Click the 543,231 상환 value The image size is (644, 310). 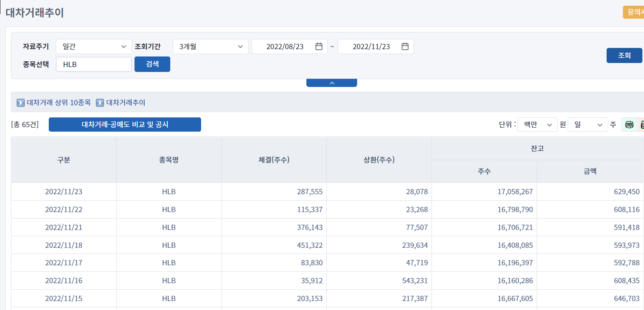(x=415, y=281)
